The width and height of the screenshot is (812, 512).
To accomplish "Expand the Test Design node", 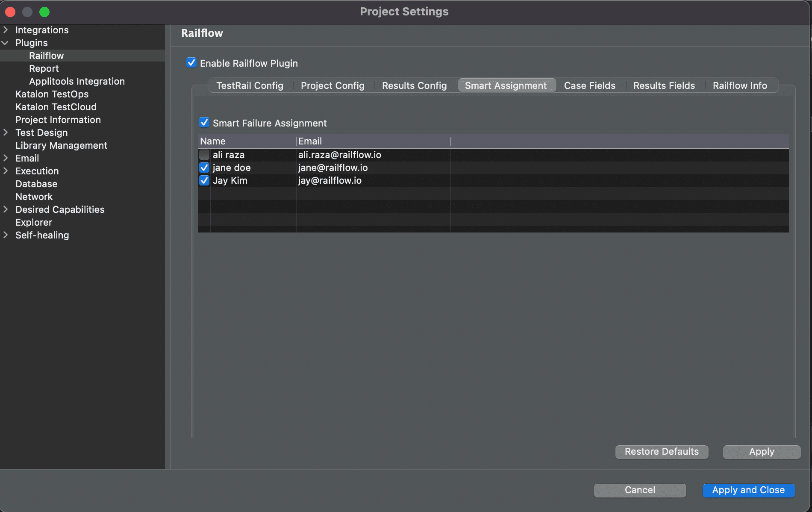I will click(x=6, y=132).
